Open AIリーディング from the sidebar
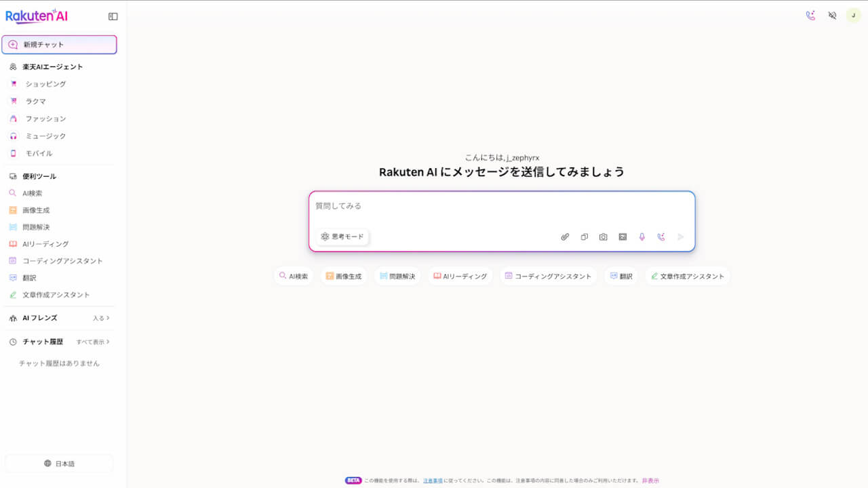 pyautogui.click(x=45, y=244)
